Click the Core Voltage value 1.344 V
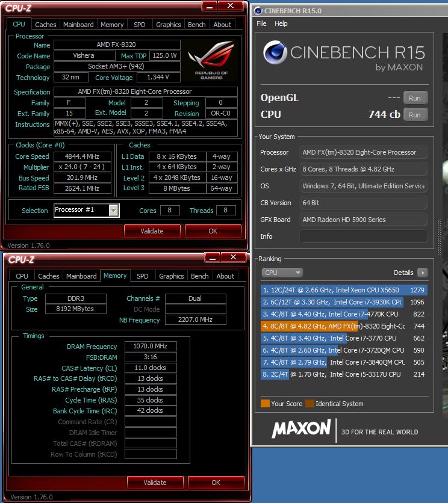The height and width of the screenshot is (503, 448). click(x=158, y=77)
